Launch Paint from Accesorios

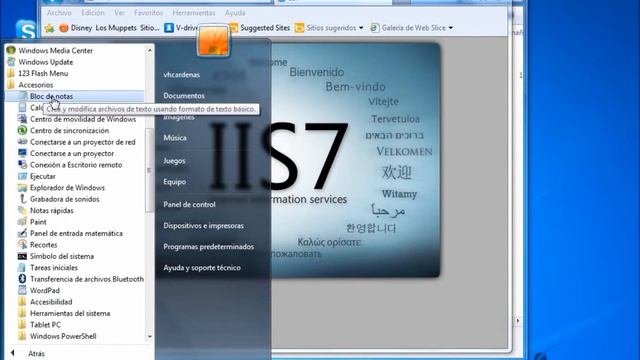38,222
